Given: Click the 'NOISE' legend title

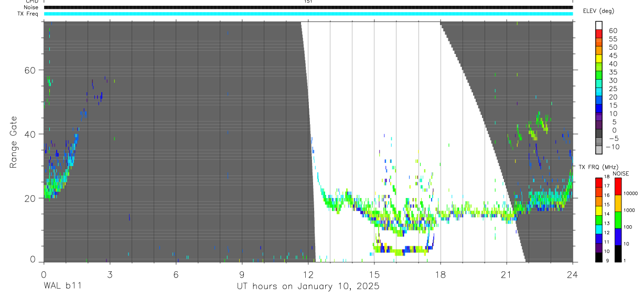Looking at the screenshot, I should click(621, 173).
